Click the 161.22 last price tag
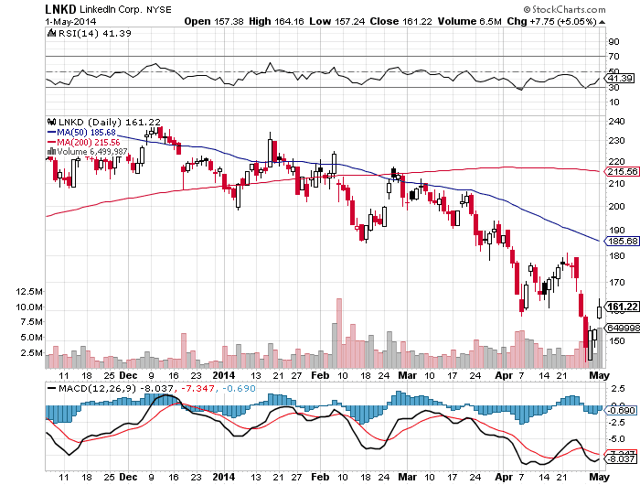 coord(622,307)
